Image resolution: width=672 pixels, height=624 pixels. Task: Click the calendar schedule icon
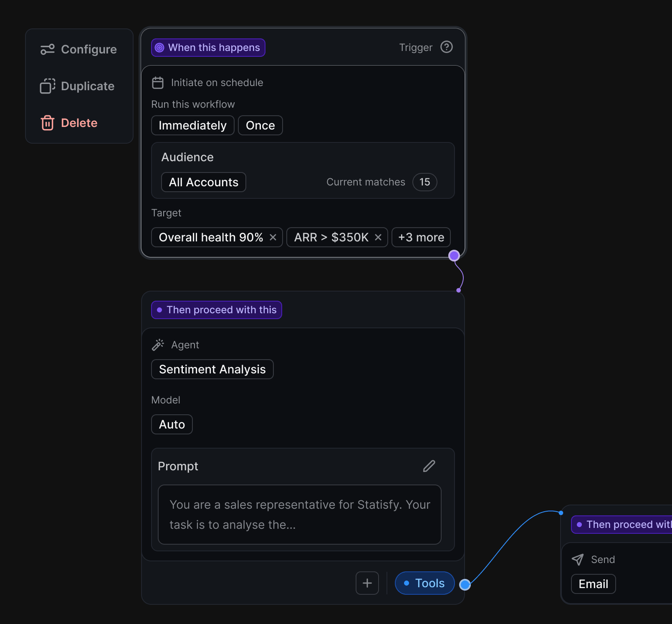pos(158,83)
